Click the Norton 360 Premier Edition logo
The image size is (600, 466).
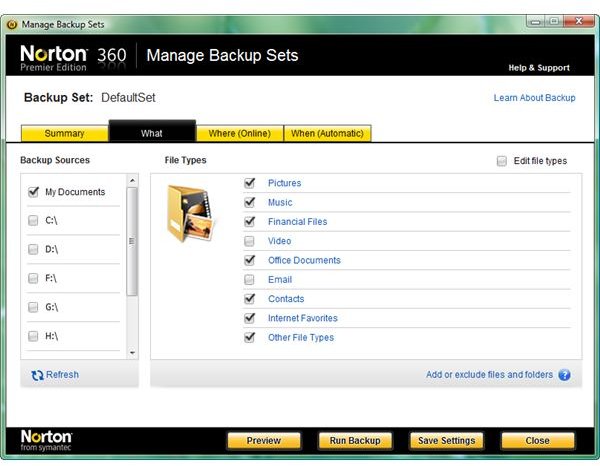(x=73, y=58)
